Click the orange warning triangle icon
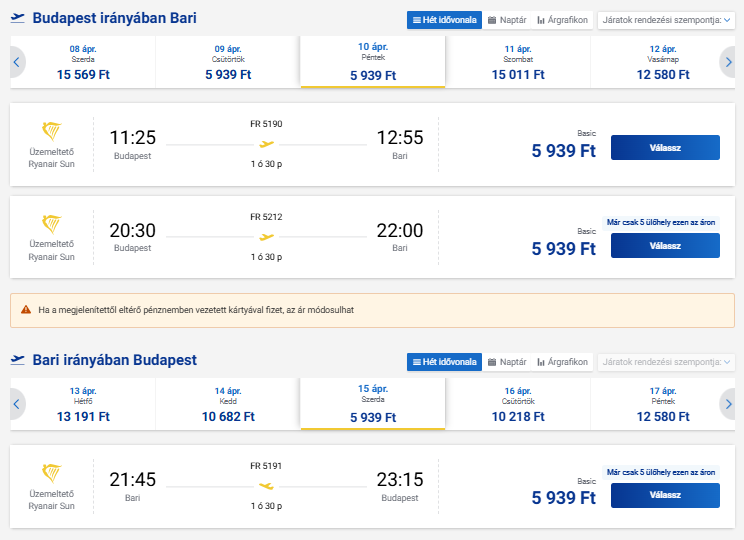This screenshot has height=540, width=744. point(26,310)
